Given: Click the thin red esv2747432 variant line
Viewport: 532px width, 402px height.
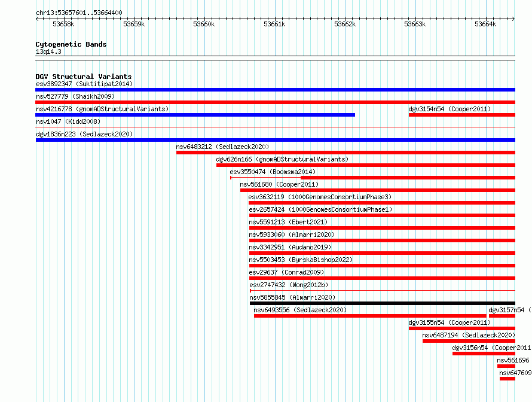Looking at the screenshot, I should pos(383,291).
